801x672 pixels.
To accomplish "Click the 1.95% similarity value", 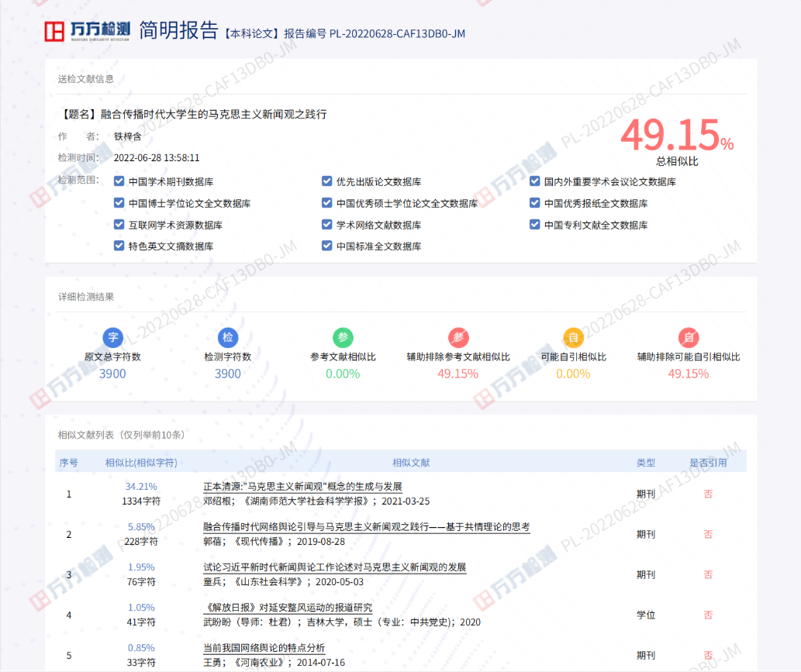I will click(x=141, y=567).
